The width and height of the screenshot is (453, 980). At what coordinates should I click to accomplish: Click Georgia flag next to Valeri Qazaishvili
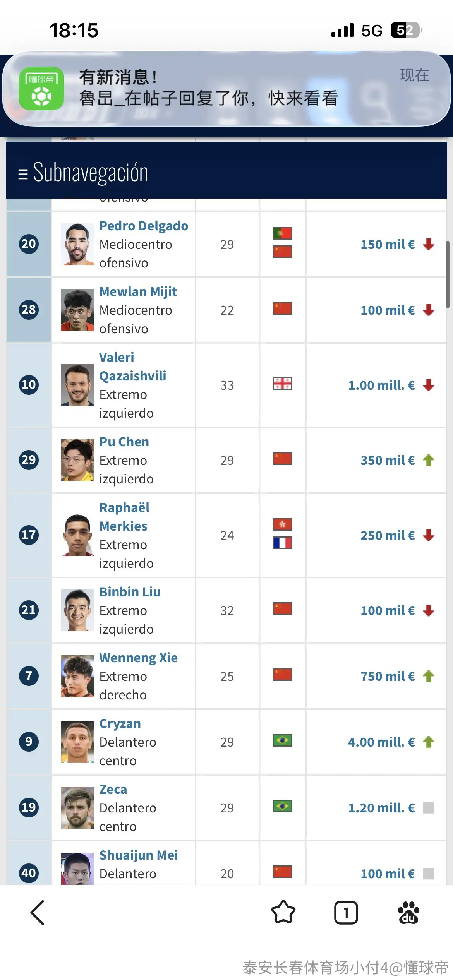pos(282,384)
